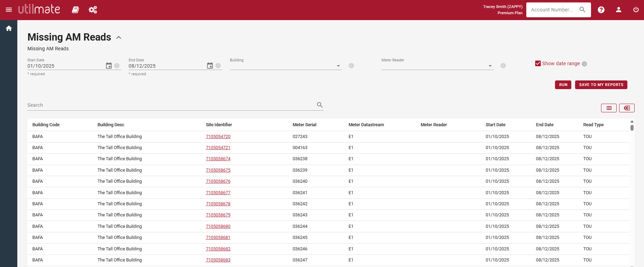This screenshot has height=267, width=644.
Task: Click the scrollbar up arrow
Action: [x=632, y=121]
